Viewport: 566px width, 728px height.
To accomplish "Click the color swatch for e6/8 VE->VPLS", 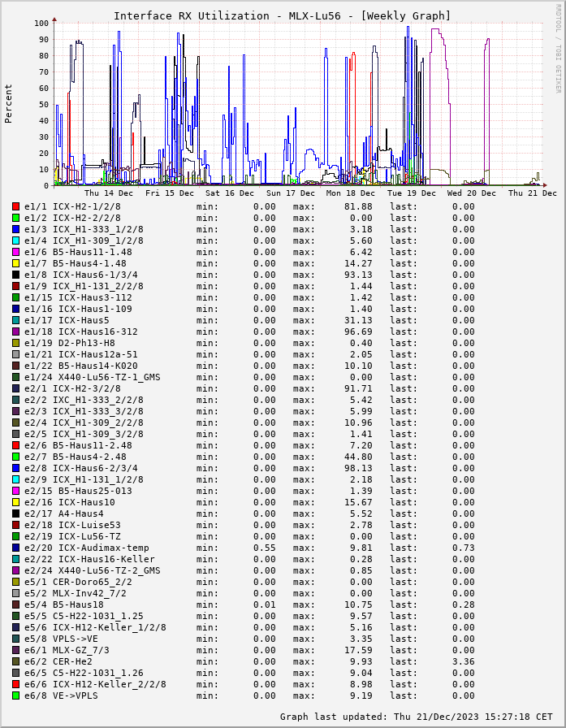I will point(15,695).
